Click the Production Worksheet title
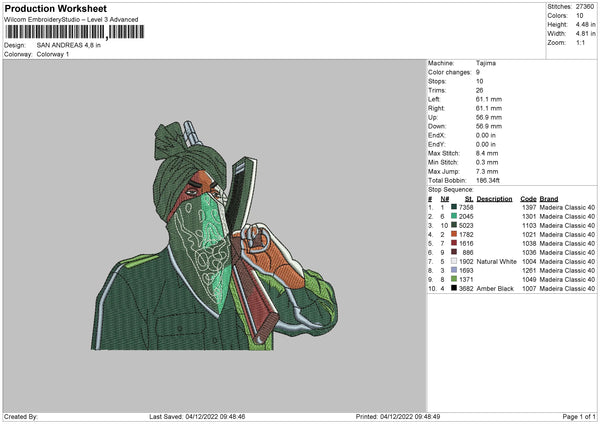The height and width of the screenshot is (424, 600). pos(56,8)
